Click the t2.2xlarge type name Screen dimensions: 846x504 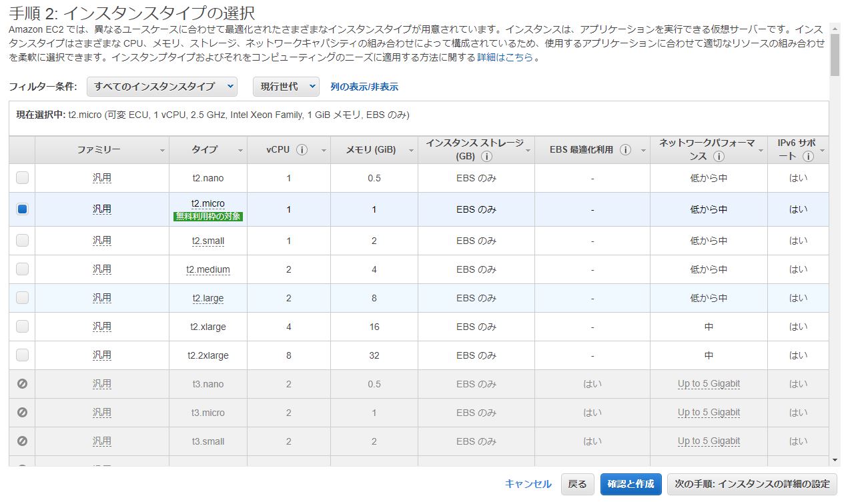[x=208, y=355]
